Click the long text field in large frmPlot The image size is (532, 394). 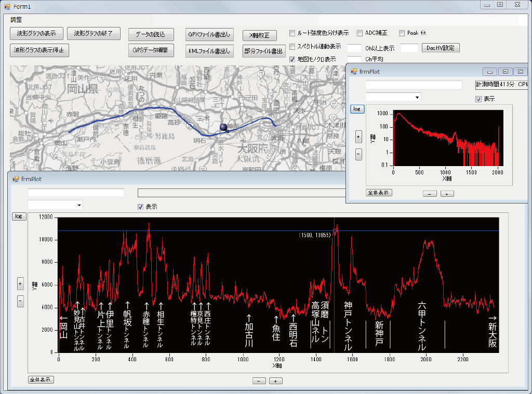(242, 193)
